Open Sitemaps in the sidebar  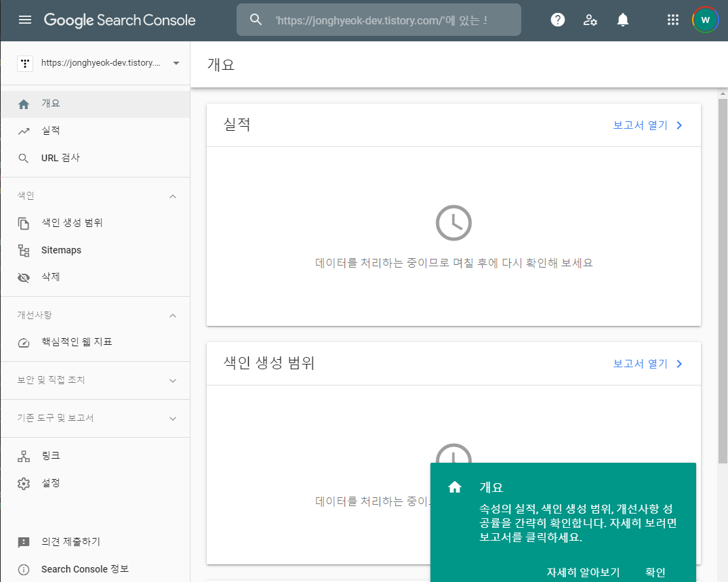95,251
